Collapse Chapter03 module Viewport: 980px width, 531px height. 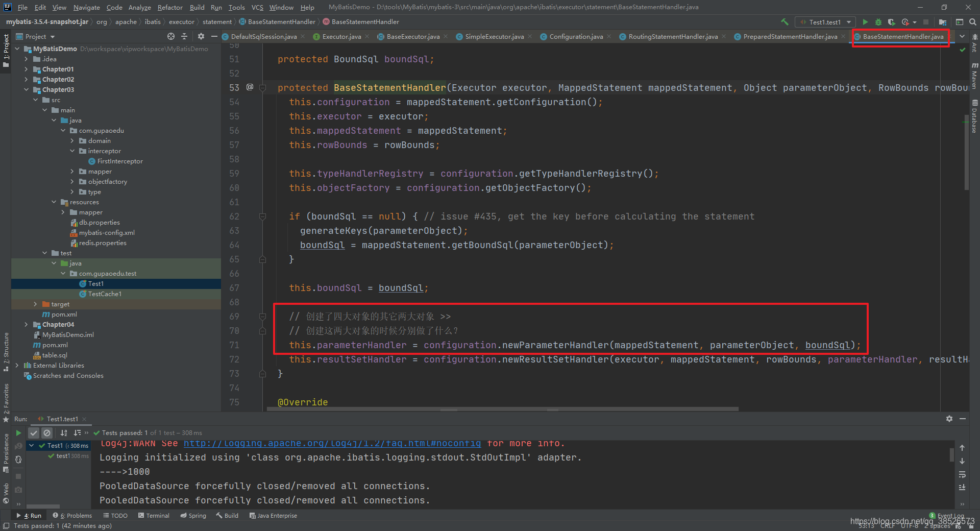[x=26, y=89]
